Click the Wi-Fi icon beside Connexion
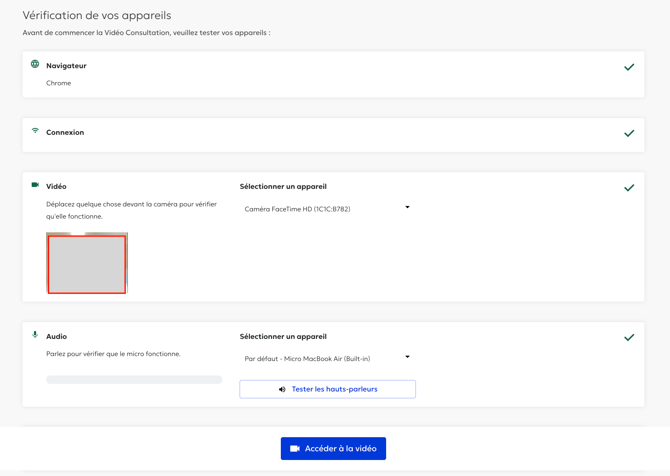670x476 pixels. pos(35,131)
